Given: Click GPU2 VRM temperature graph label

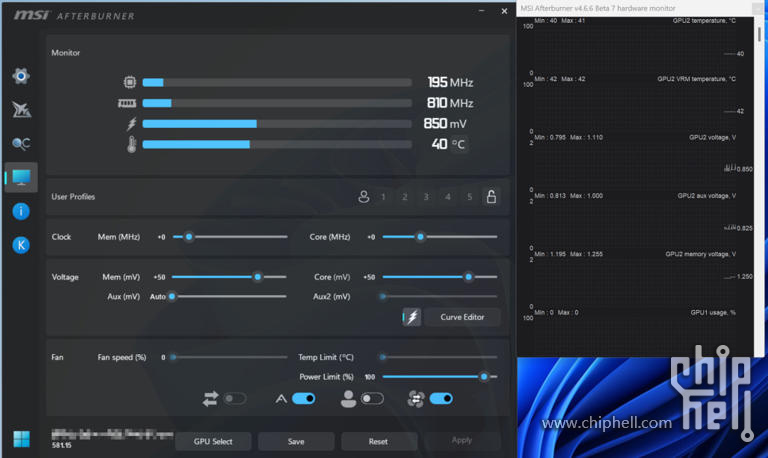Looking at the screenshot, I should (x=696, y=79).
